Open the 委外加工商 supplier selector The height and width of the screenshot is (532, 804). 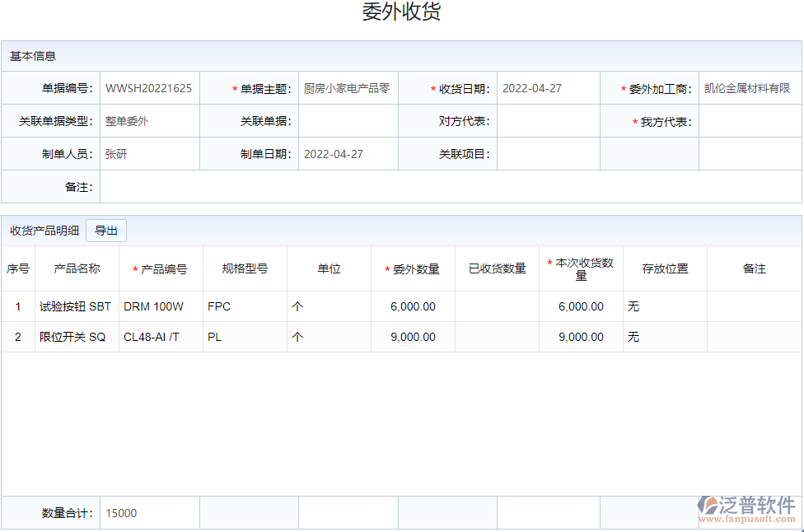coord(750,87)
